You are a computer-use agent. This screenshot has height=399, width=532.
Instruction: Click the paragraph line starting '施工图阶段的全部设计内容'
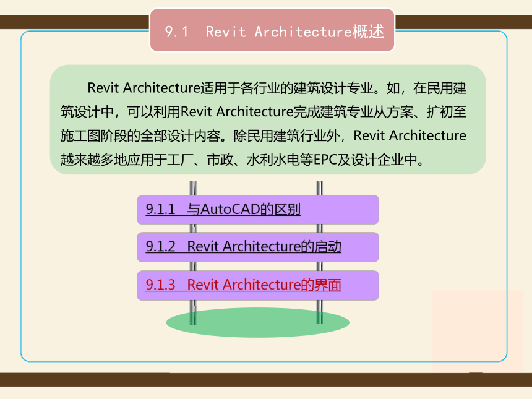coord(264,135)
